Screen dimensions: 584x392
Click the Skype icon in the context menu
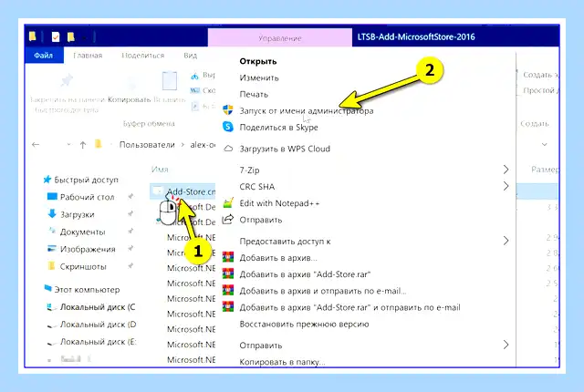pos(228,127)
